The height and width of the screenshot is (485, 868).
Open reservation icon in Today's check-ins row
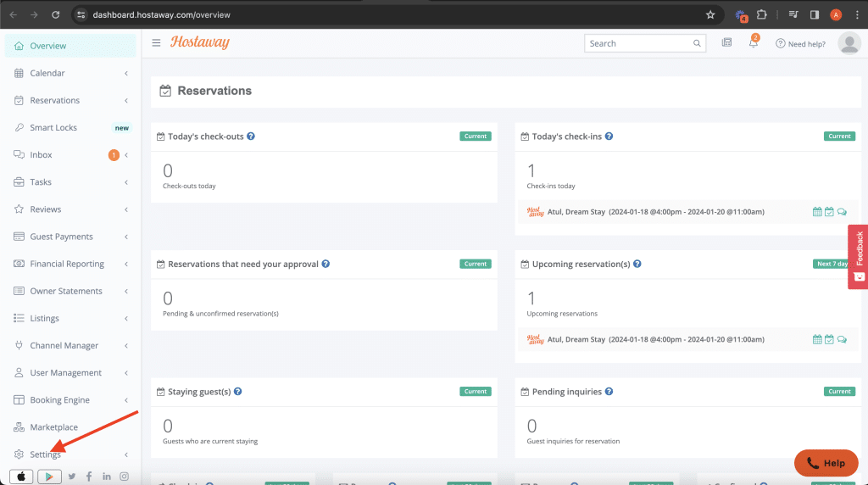pos(829,211)
